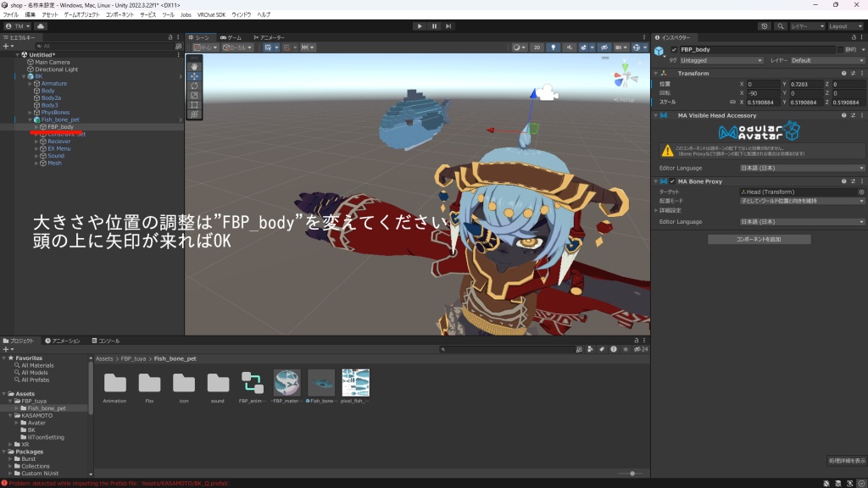Select the Hand view tool
This screenshot has height=488, width=868.
tap(194, 66)
